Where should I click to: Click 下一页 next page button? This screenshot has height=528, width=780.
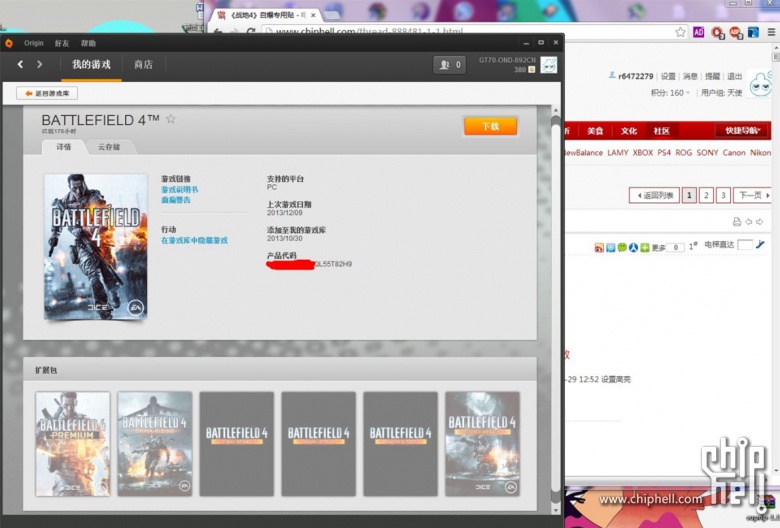tap(753, 195)
